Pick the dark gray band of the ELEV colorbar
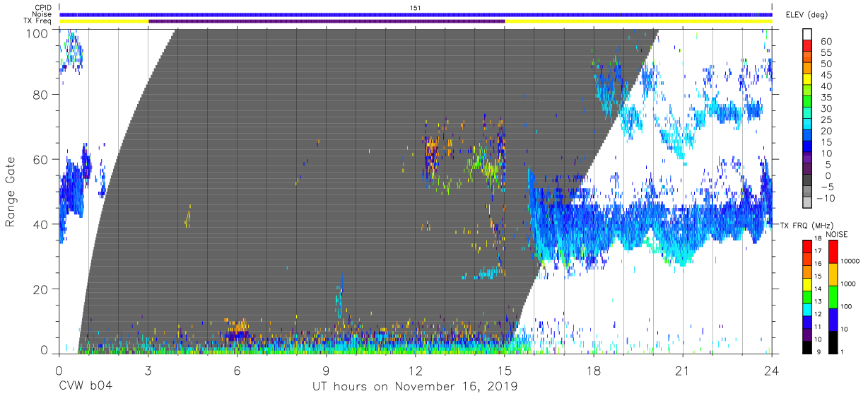 (808, 181)
